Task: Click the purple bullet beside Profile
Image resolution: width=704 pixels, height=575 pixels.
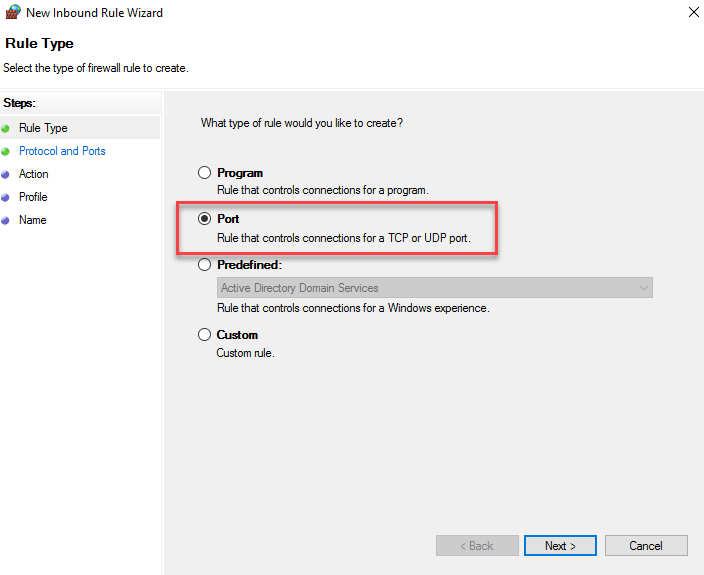Action: (5, 198)
